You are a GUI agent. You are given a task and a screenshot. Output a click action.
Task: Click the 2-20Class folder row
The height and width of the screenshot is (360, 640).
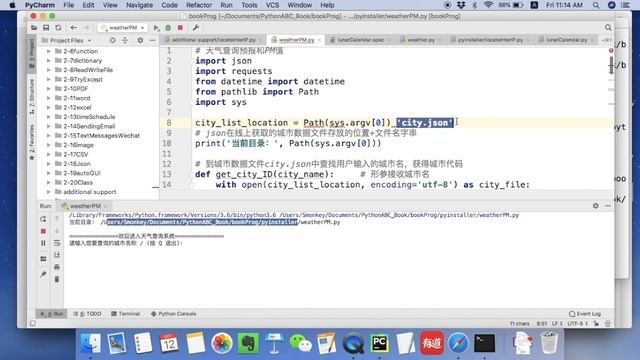click(x=98, y=182)
